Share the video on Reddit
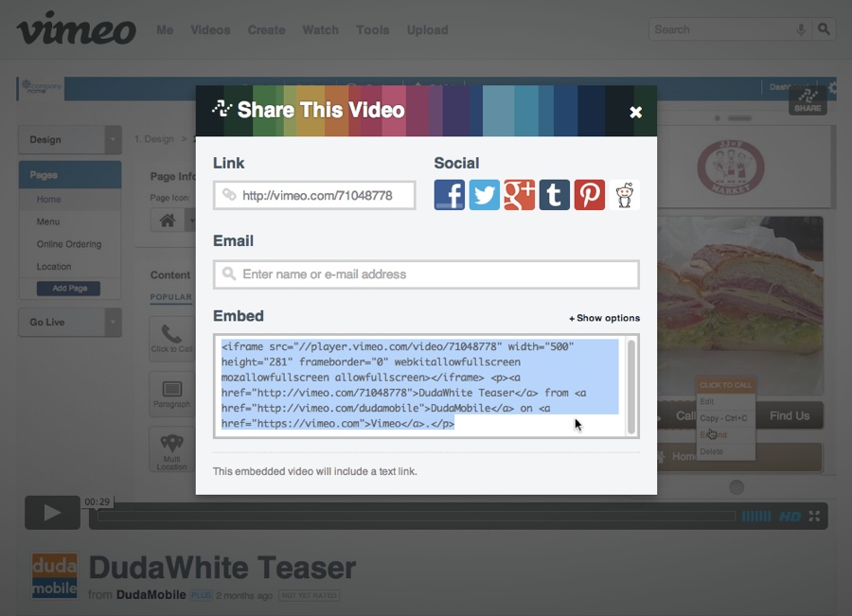 [625, 195]
